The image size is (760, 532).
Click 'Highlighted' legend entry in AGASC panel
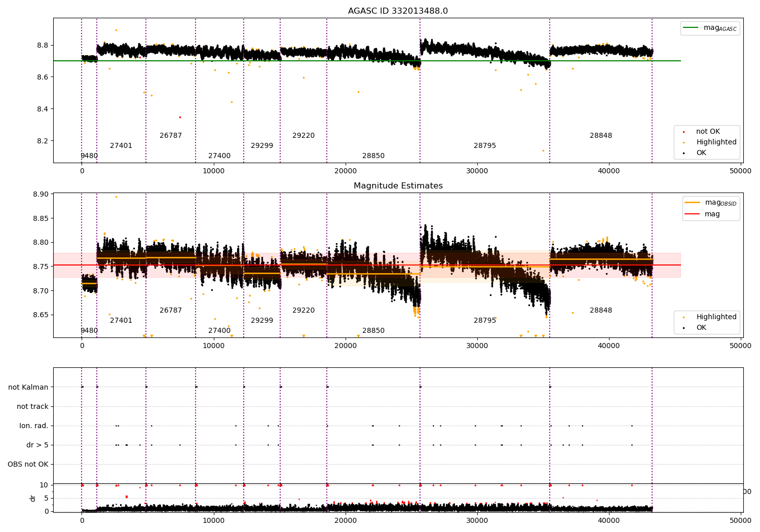pos(710,142)
